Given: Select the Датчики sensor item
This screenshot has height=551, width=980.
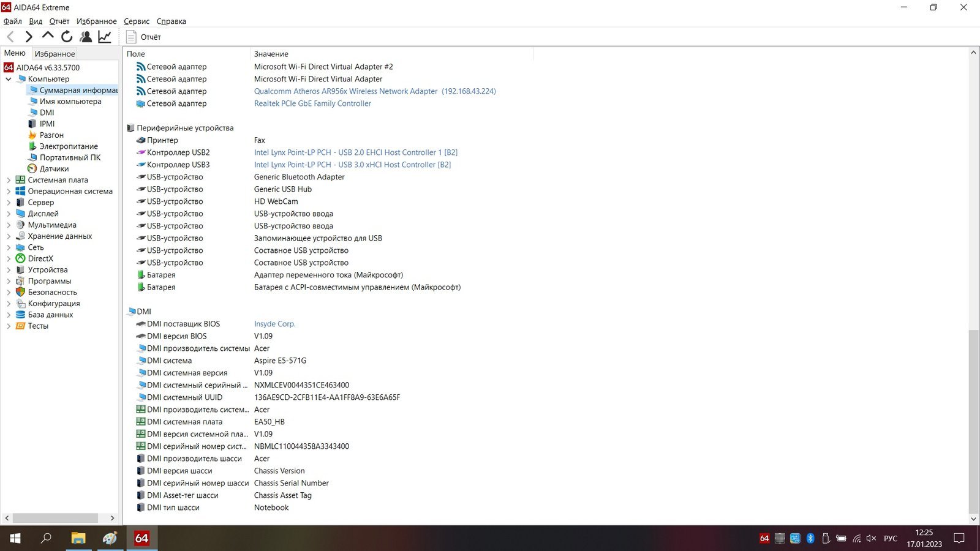Looking at the screenshot, I should pos(54,169).
